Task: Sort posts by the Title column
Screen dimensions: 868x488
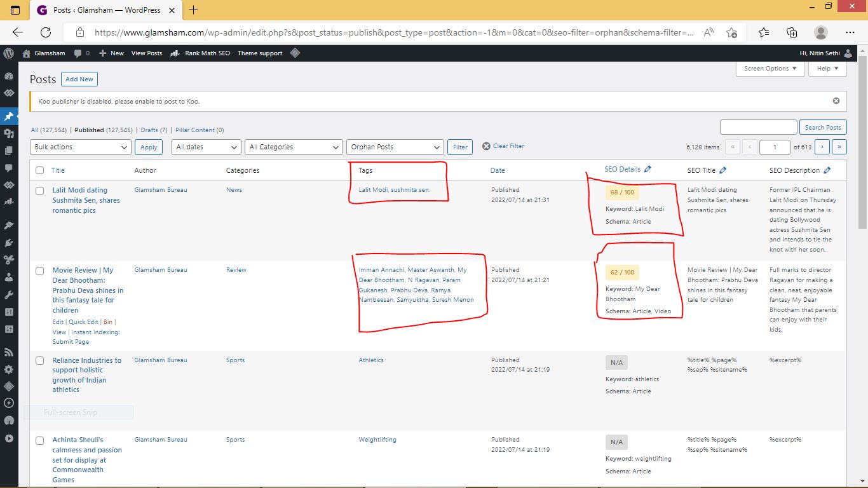Action: (x=58, y=170)
